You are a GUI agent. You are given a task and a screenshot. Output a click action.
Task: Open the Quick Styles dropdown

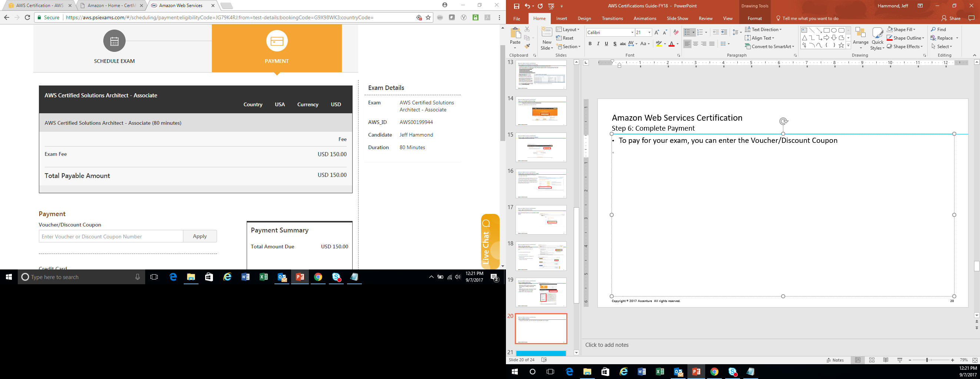click(x=877, y=39)
